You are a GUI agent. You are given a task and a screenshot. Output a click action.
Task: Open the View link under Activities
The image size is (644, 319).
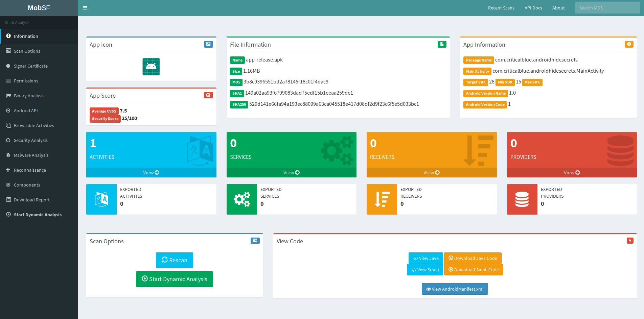(151, 173)
